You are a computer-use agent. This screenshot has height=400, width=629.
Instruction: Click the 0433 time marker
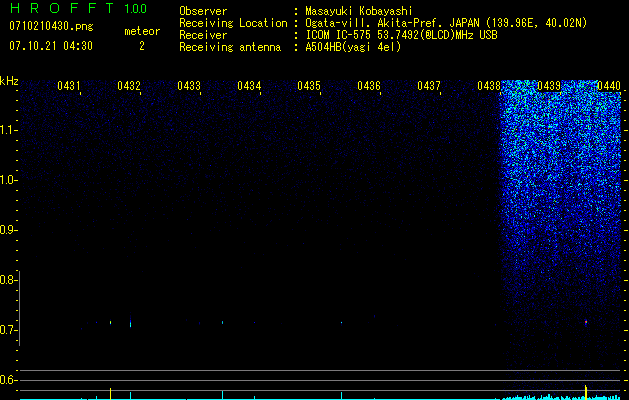(189, 85)
